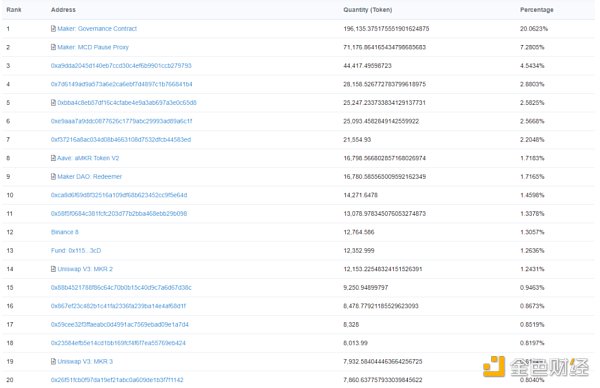600x388 pixels.
Task: Select quantity 12,764.586 for Binance 8
Action: point(359,232)
